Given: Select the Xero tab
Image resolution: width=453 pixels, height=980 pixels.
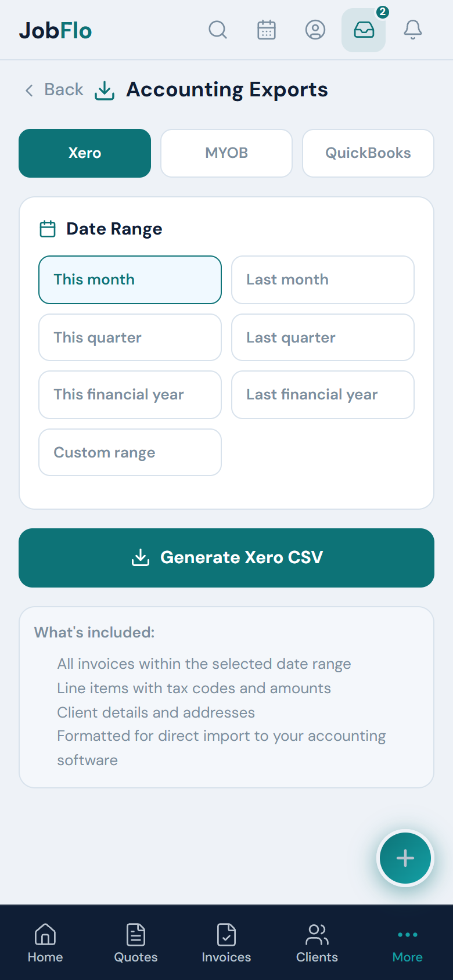Looking at the screenshot, I should [85, 153].
